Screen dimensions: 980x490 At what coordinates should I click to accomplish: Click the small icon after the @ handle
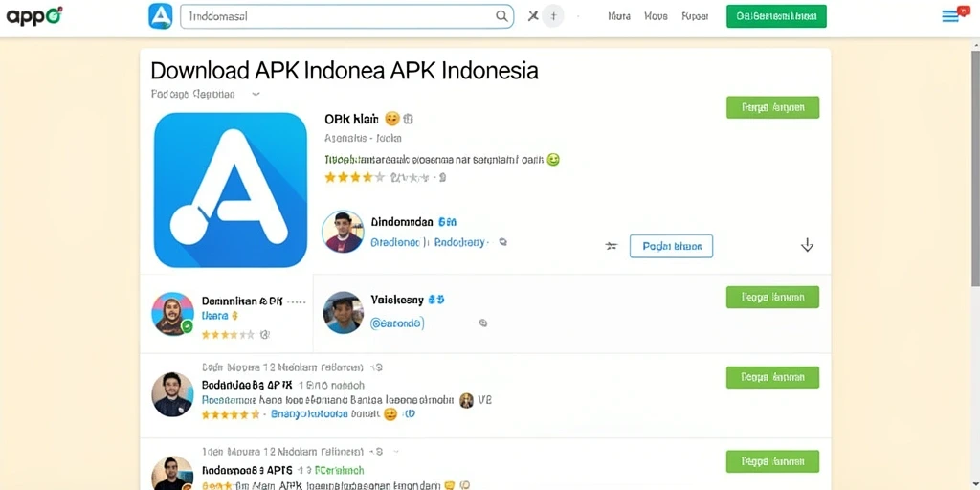482,323
